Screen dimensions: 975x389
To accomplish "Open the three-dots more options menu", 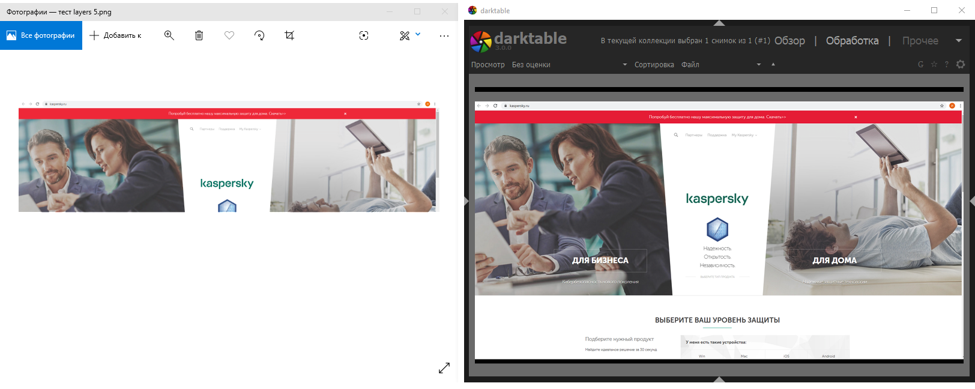I will (444, 36).
